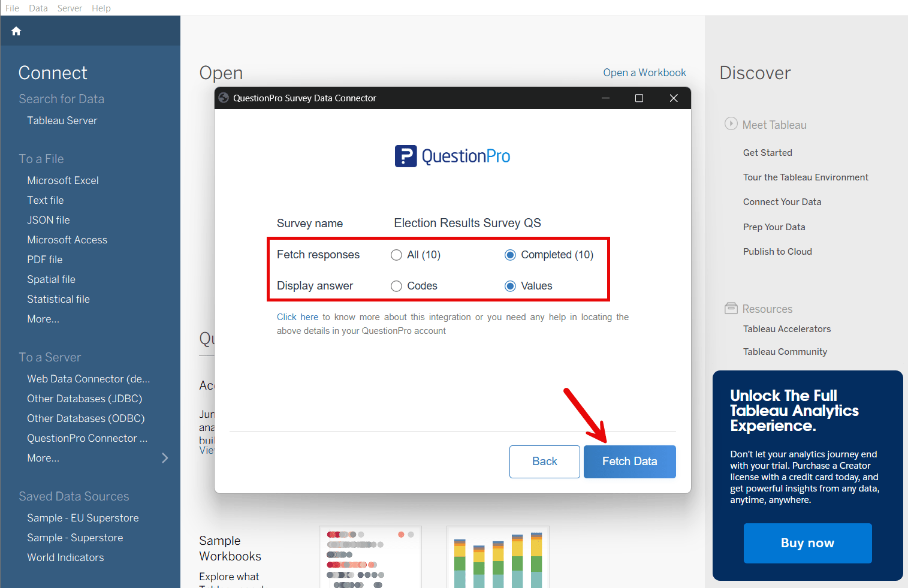Select the Completed (10) responses option
The width and height of the screenshot is (908, 588).
pos(510,255)
